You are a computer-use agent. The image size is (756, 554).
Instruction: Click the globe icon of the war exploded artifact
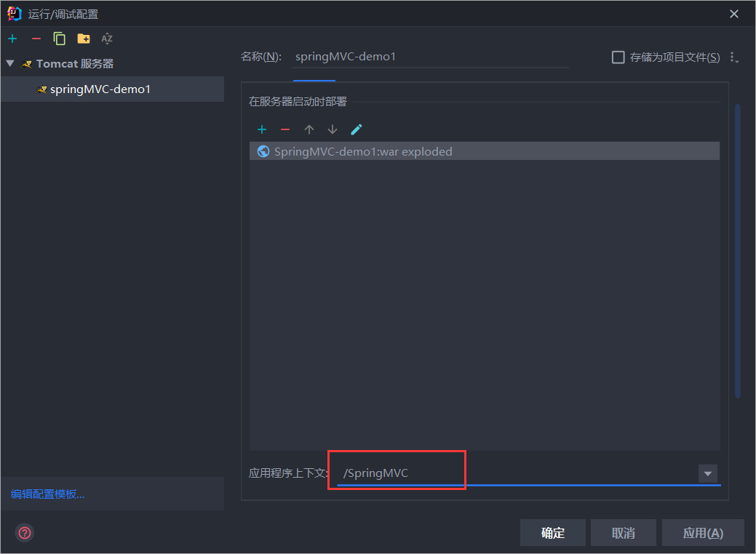point(263,151)
